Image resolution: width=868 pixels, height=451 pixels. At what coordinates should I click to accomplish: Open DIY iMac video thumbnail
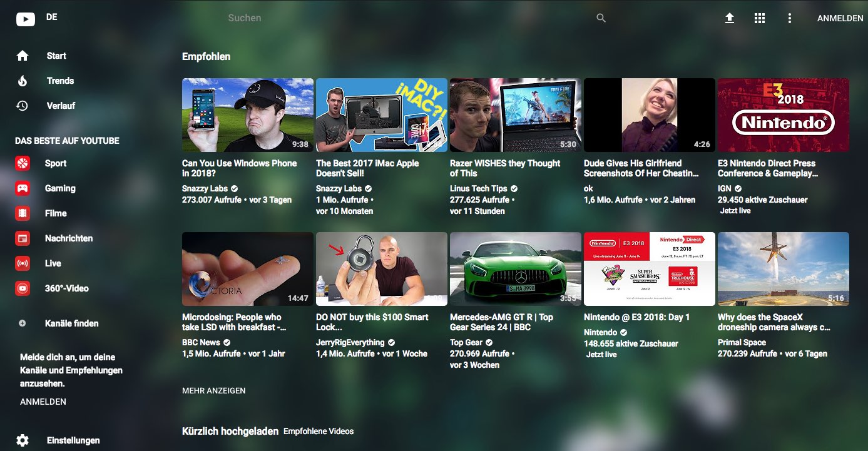382,115
